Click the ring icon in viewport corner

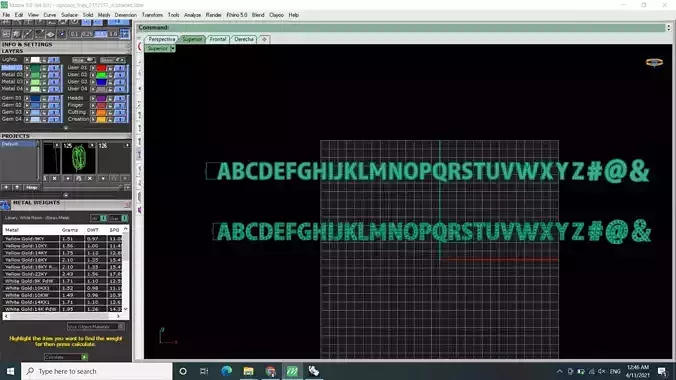click(x=654, y=63)
